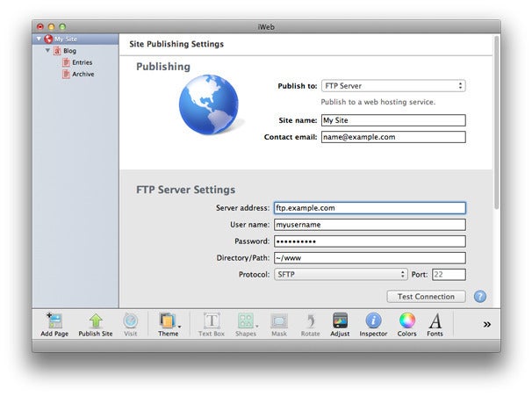Image resolution: width=532 pixels, height=396 pixels.
Task: Click the Site Publishing Settings heading
Action: (176, 44)
